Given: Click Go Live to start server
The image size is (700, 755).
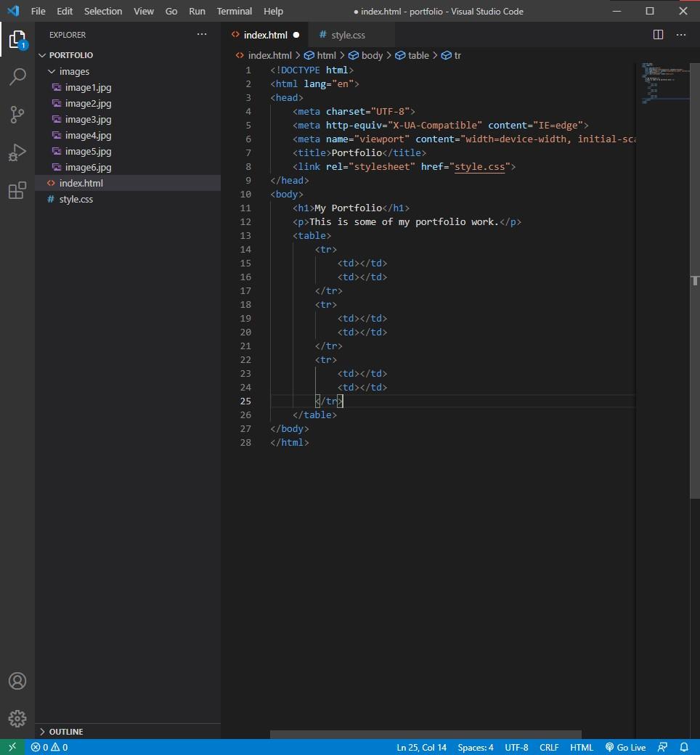Looking at the screenshot, I should point(625,747).
